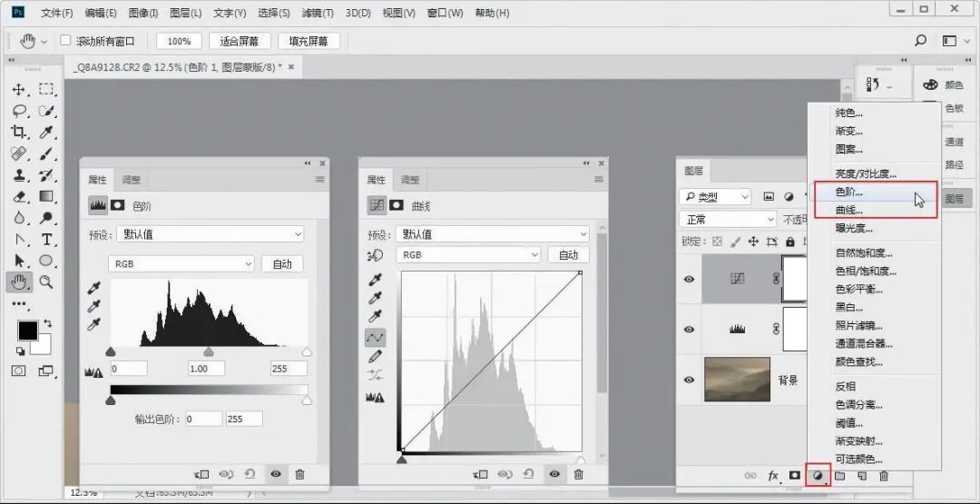Open the Levels 预设 默认值 dropdown
The width and height of the screenshot is (980, 504).
coord(211,234)
